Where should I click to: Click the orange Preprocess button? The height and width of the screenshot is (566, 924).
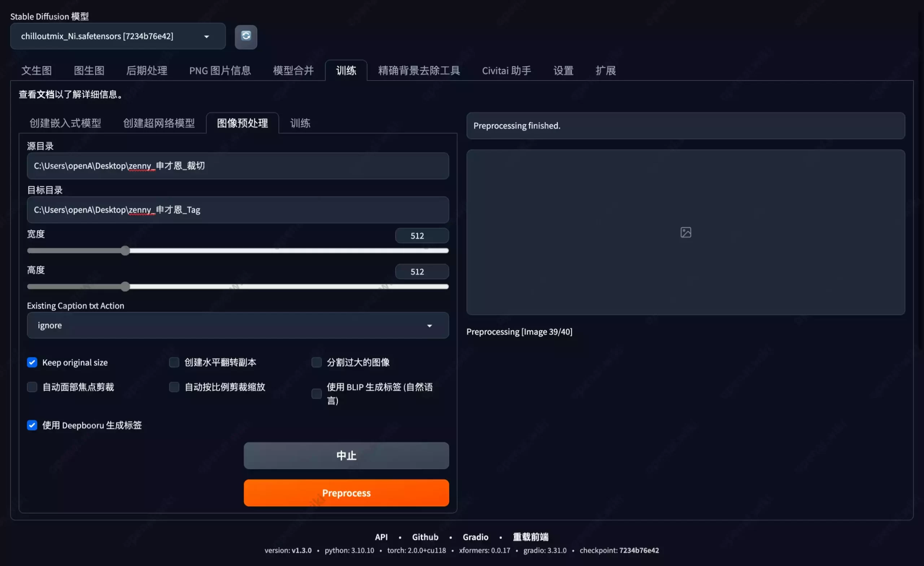pos(346,492)
